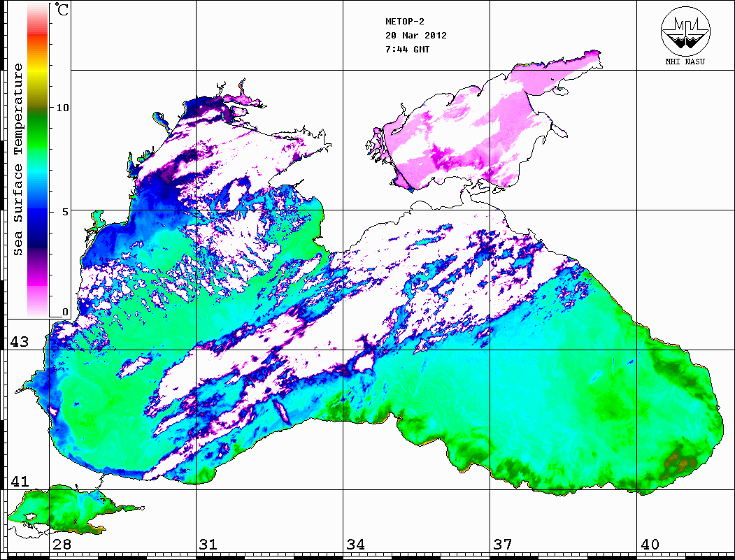This screenshot has height=560, width=735.
Task: Click longitude label '28'
Action: coord(62,545)
